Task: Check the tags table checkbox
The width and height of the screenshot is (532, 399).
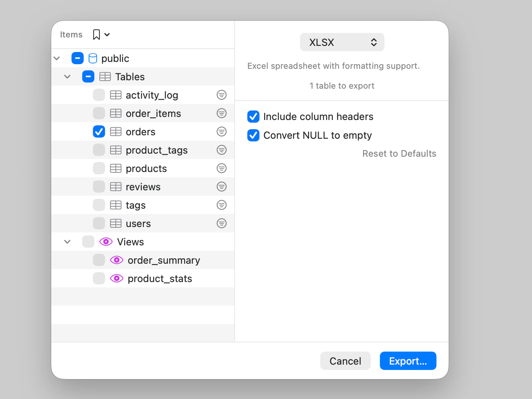Action: (x=99, y=205)
